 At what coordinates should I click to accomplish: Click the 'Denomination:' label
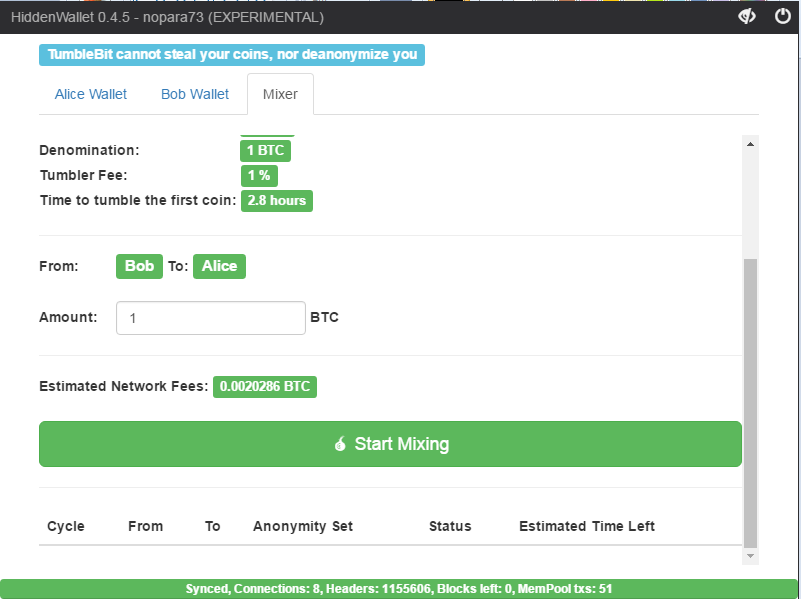(89, 150)
